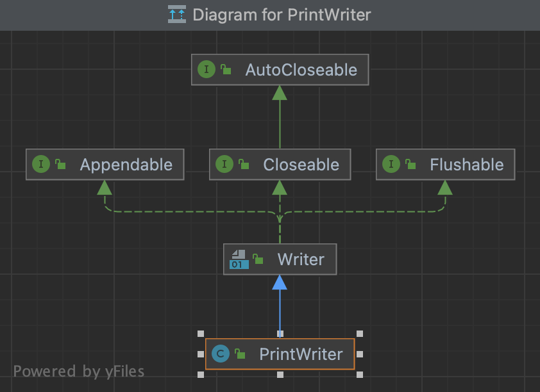Click the Closeable interface icon
This screenshot has width=540, height=392.
[x=224, y=165]
